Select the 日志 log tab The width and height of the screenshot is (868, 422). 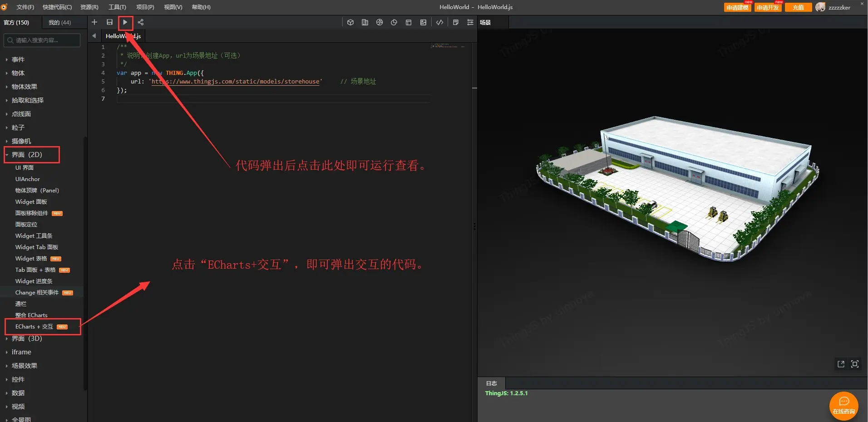pyautogui.click(x=492, y=383)
